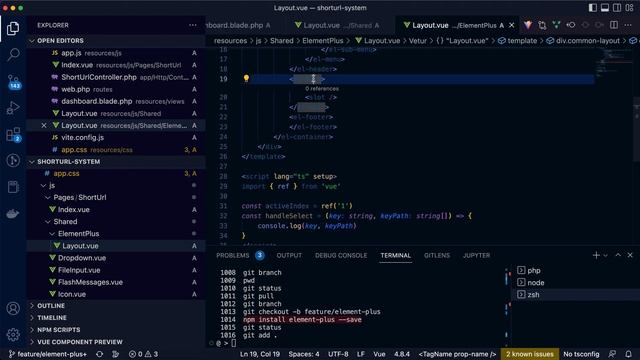Open the GitLens view in activity bar
This screenshot has width=640, height=360.
point(13,160)
